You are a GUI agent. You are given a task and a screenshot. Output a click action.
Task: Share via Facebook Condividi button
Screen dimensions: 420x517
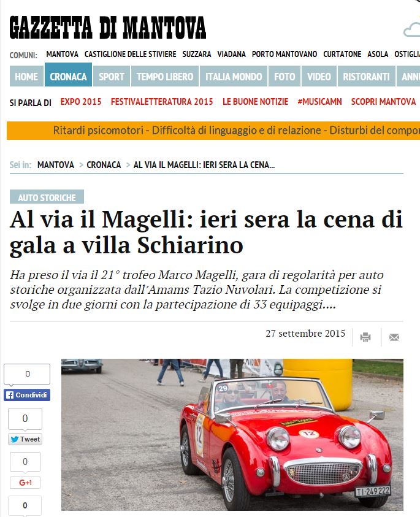[27, 395]
